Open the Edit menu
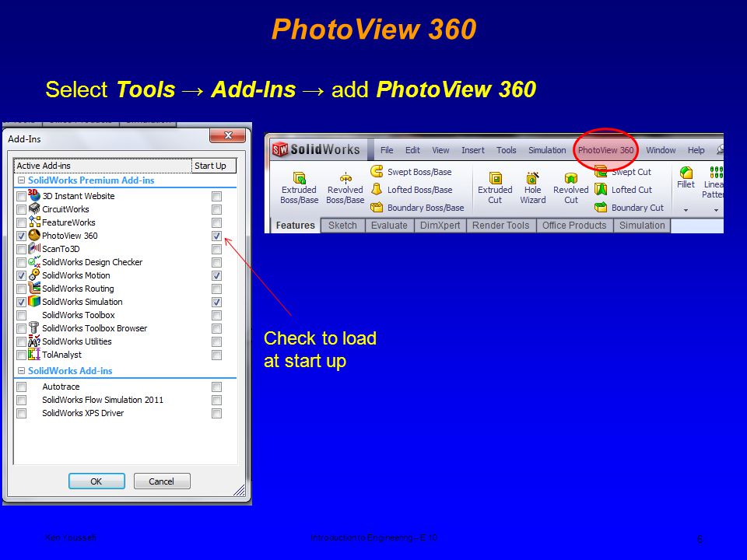 click(x=412, y=150)
